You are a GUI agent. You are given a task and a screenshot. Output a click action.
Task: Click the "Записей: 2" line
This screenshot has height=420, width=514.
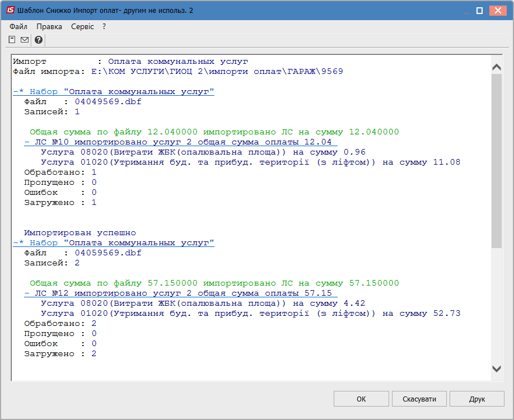point(52,263)
